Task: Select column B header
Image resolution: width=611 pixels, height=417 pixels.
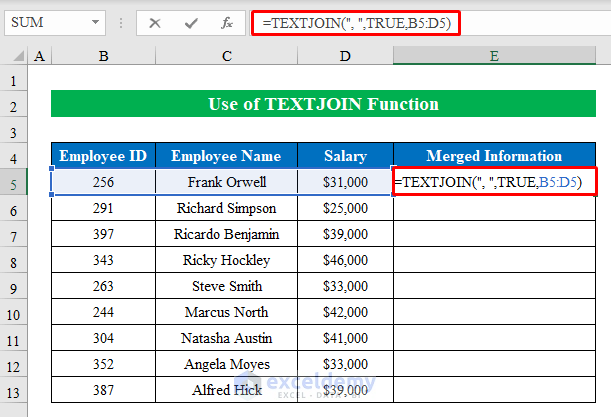Action: click(x=103, y=57)
